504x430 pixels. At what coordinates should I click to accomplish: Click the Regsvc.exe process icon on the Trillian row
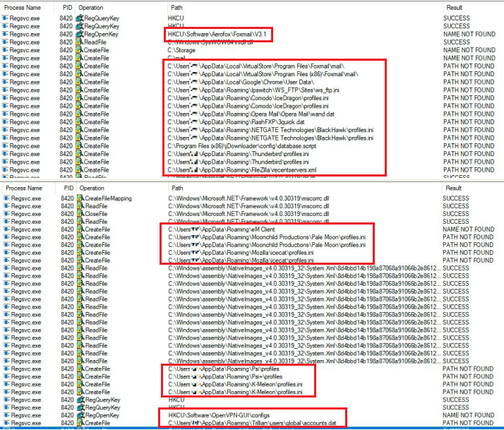point(6,423)
